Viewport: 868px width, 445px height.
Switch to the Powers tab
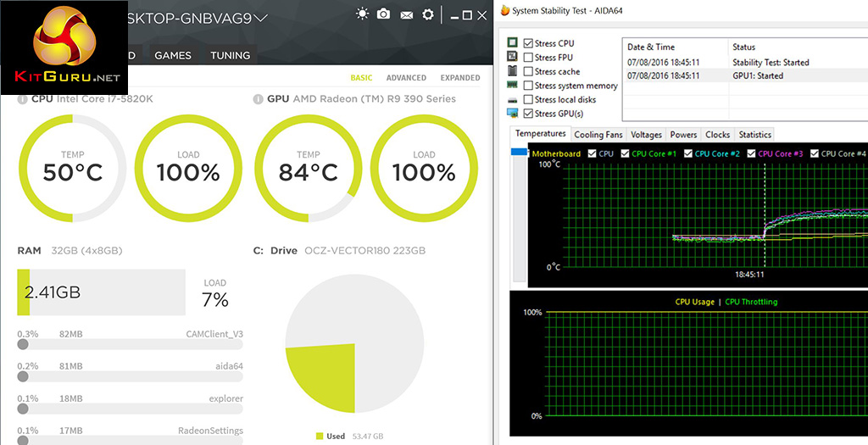[684, 135]
